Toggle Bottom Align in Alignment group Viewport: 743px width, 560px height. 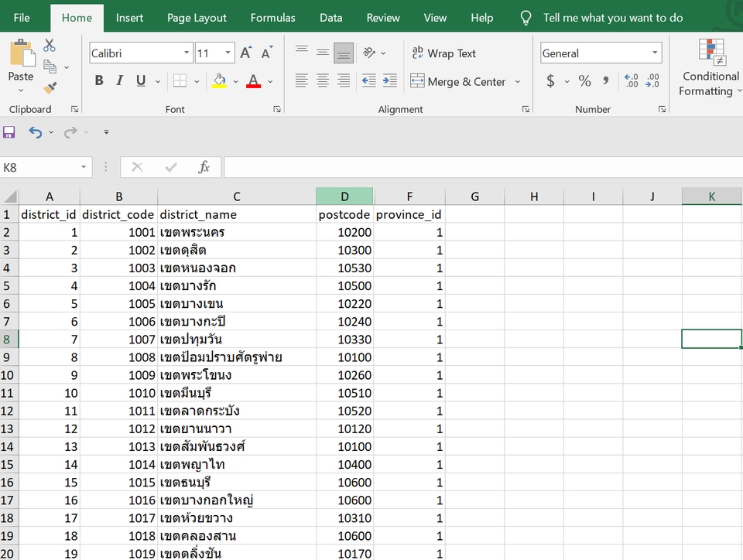[344, 53]
